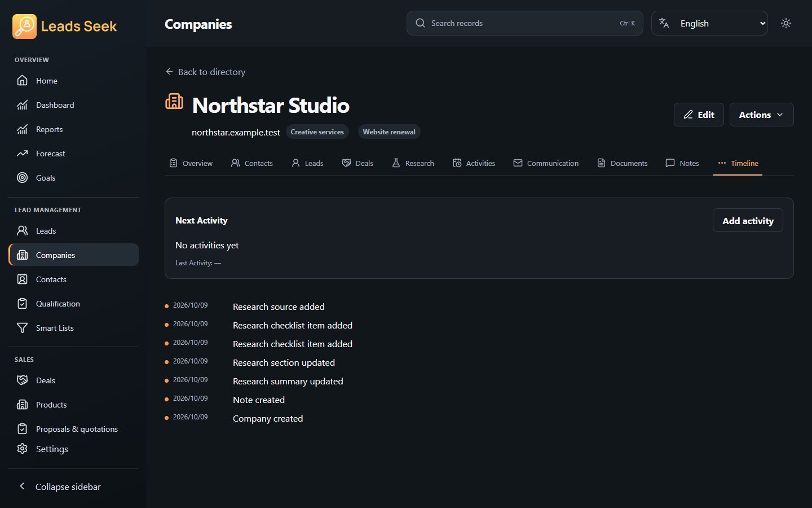This screenshot has width=812, height=508.
Task: Open Home from the sidebar
Action: tap(73, 81)
